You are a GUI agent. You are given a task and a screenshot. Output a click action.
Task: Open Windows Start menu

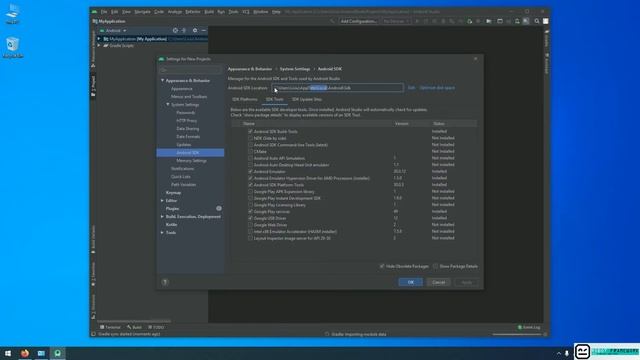8,353
